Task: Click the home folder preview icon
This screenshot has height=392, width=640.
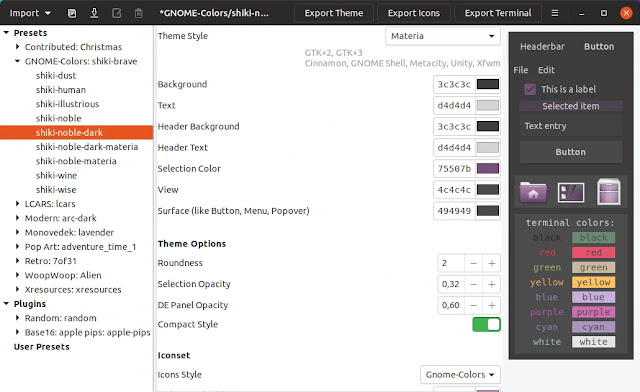Action: click(533, 192)
